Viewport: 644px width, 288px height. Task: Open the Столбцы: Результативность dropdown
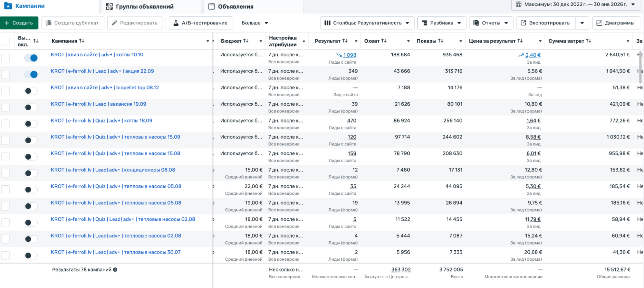click(367, 23)
